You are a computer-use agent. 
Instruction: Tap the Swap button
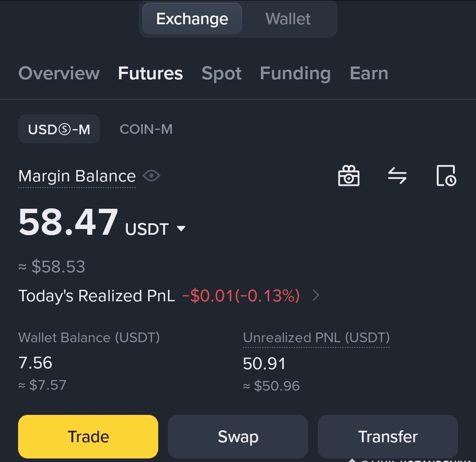point(238,436)
